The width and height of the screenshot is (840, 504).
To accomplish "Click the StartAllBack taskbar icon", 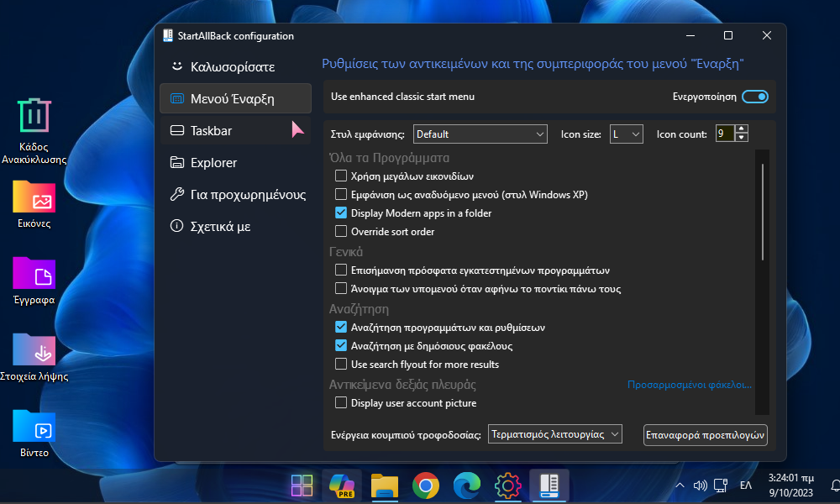I will [549, 486].
